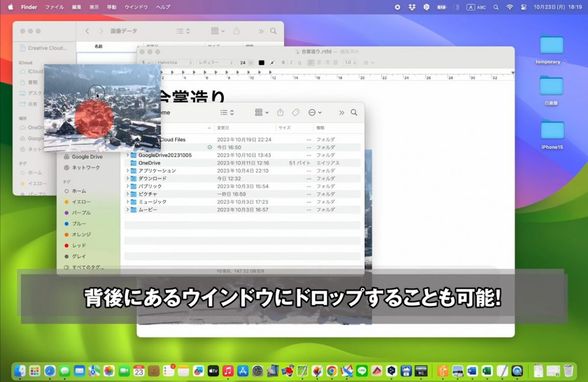Image resolution: width=588 pixels, height=382 pixels.
Task: Expand the GoogleDrive20231005 folder
Action: coord(128,155)
